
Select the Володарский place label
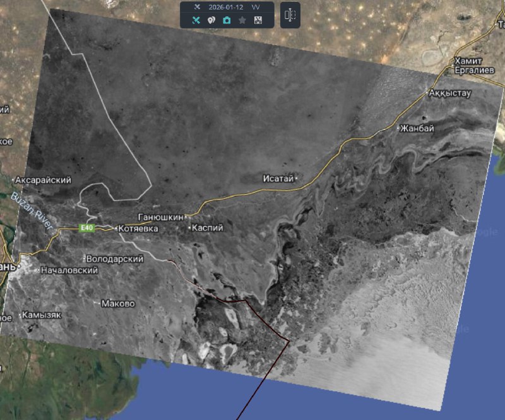(x=114, y=259)
